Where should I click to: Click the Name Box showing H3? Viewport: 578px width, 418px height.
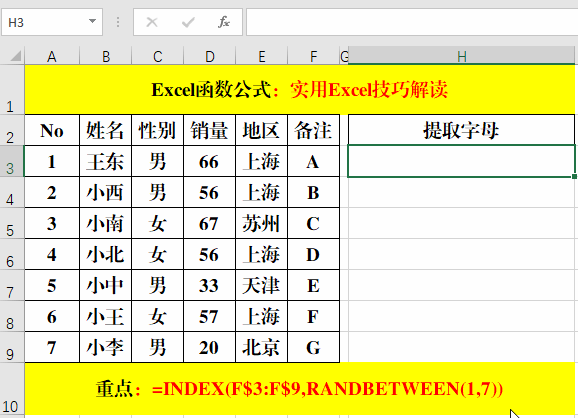pos(52,22)
